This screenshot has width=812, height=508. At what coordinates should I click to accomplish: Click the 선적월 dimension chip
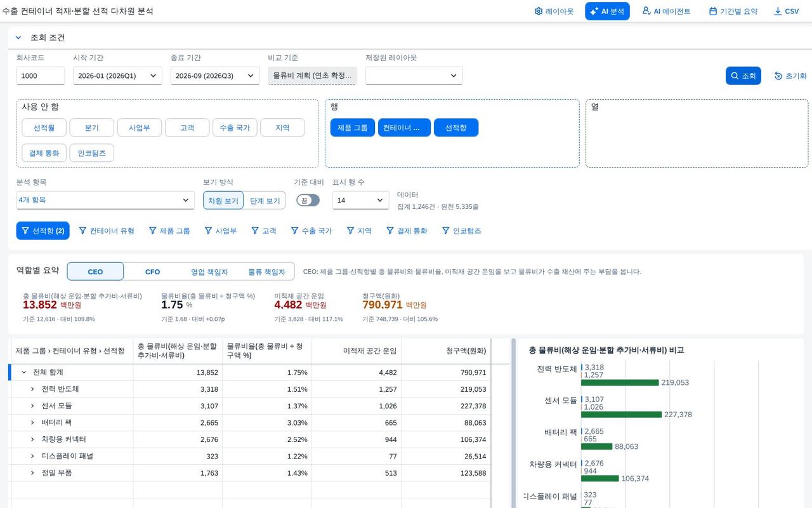44,128
